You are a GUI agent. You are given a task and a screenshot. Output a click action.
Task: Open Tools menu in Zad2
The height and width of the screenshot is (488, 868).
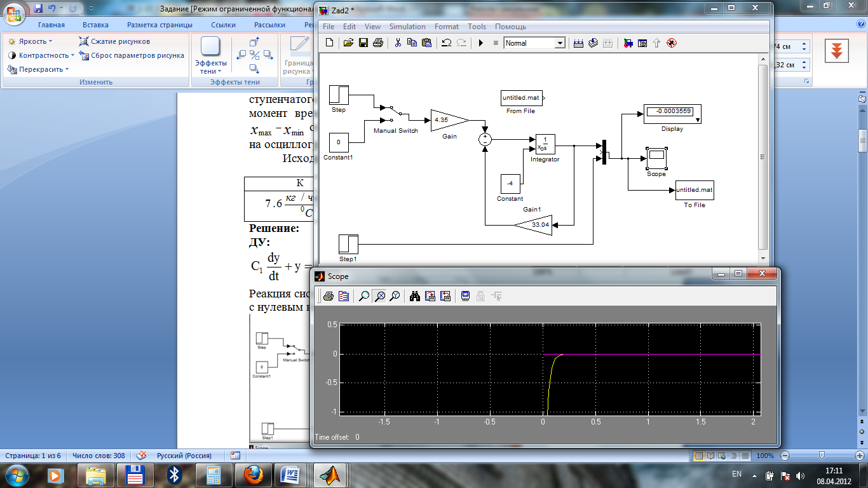(477, 27)
